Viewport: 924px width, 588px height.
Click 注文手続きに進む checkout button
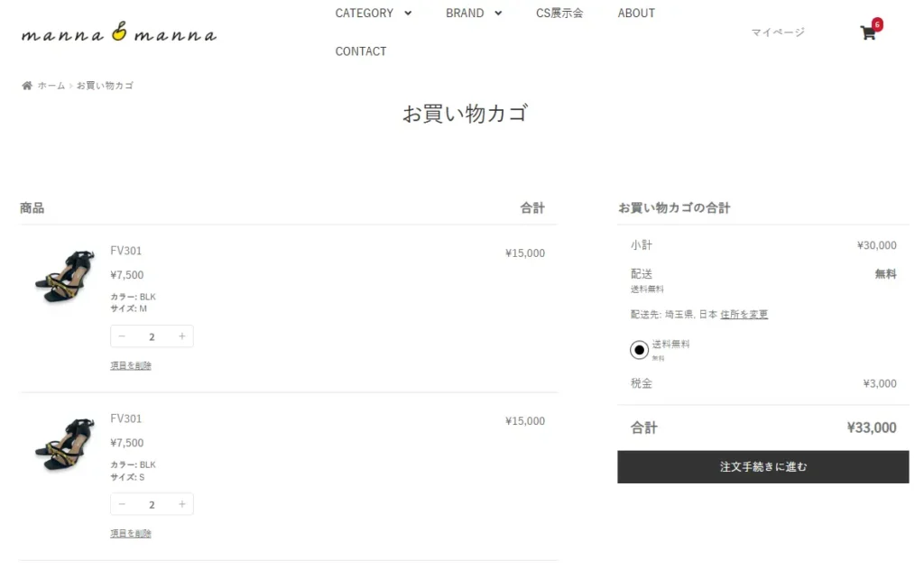[x=762, y=466]
